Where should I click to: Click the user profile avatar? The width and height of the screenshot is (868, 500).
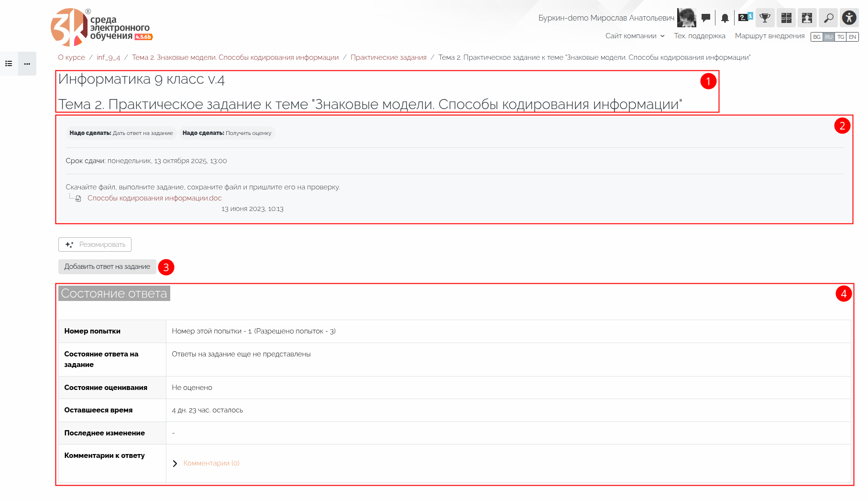pos(686,18)
